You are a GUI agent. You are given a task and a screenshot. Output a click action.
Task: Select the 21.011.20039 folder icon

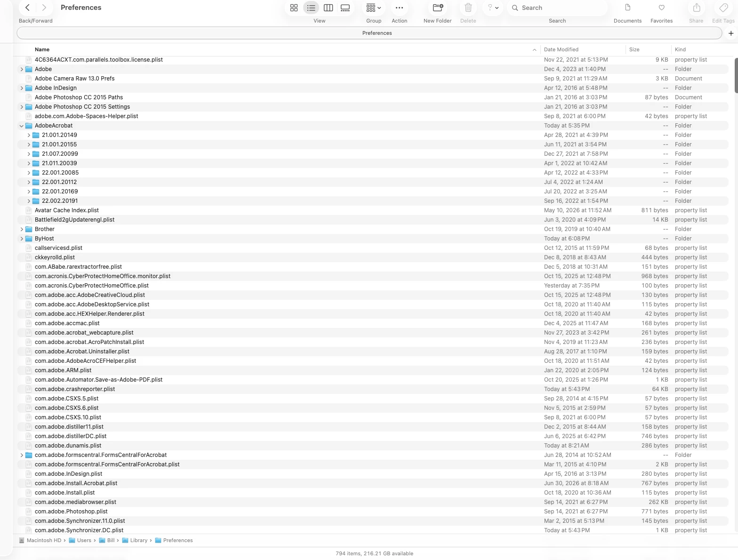tap(36, 163)
